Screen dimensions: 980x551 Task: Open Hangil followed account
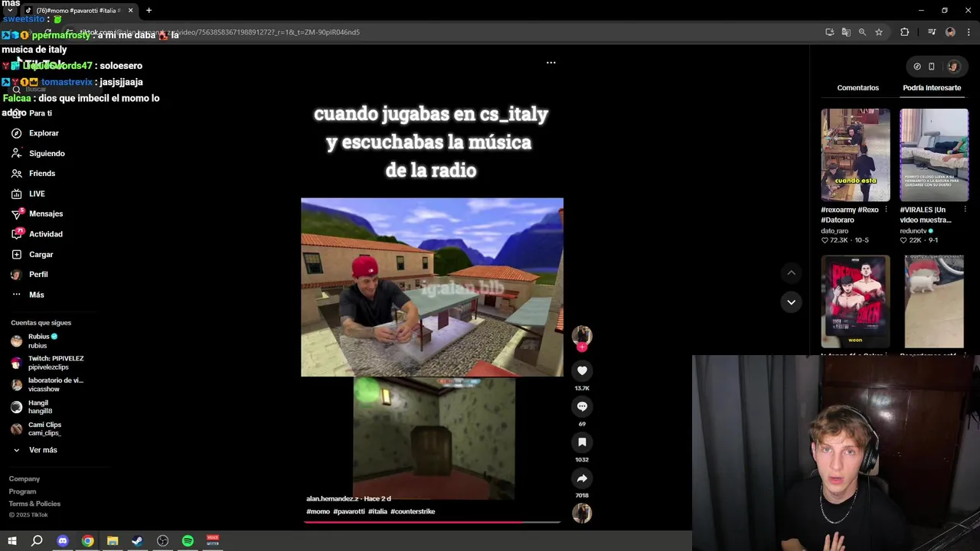pyautogui.click(x=31, y=407)
